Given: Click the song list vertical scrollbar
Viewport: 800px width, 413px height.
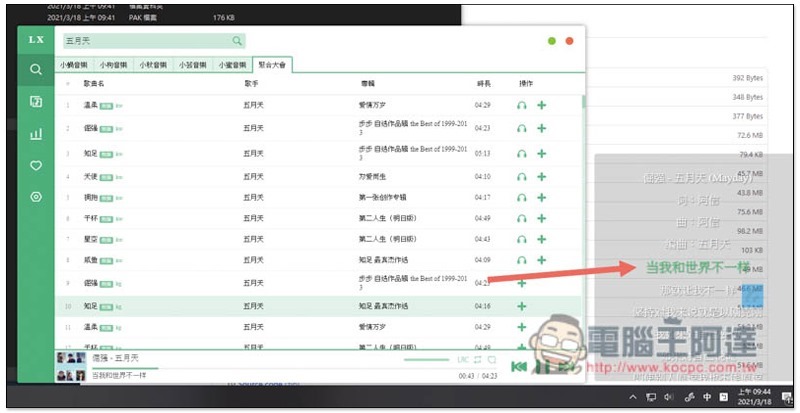Looking at the screenshot, I should click(583, 102).
